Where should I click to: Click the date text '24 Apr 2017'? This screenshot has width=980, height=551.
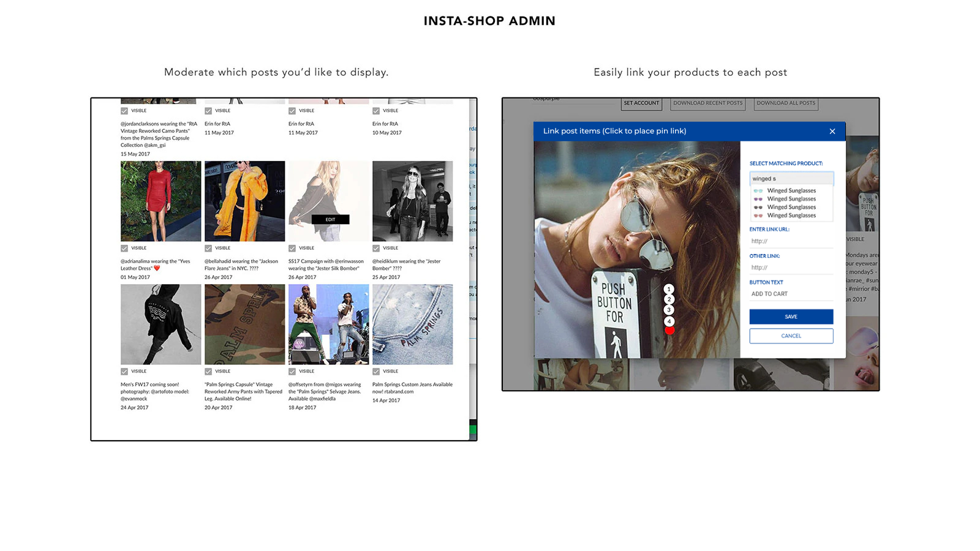(x=134, y=408)
